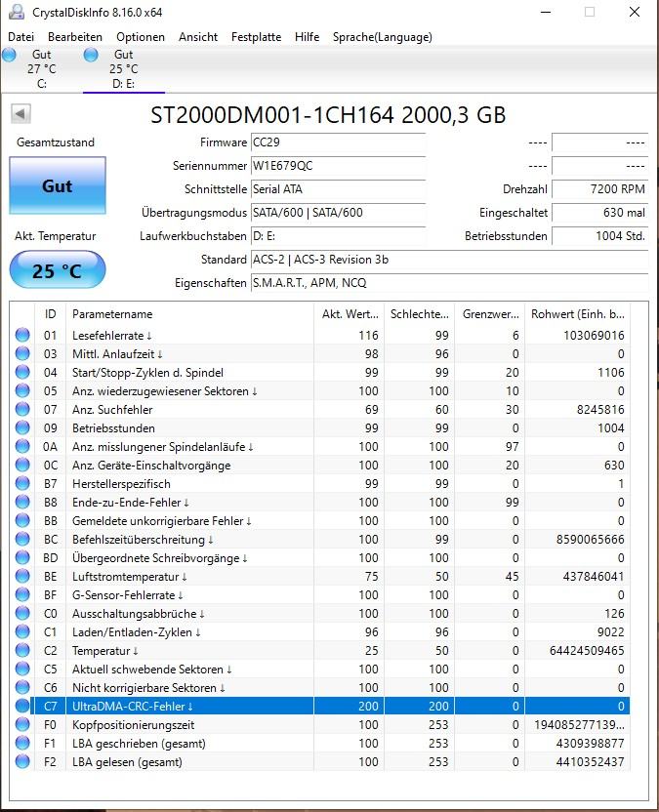Open the Ansicht menu

pos(198,37)
